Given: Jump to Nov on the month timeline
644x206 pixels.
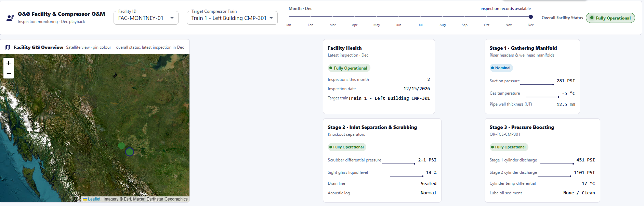Looking at the screenshot, I should pos(509,25).
